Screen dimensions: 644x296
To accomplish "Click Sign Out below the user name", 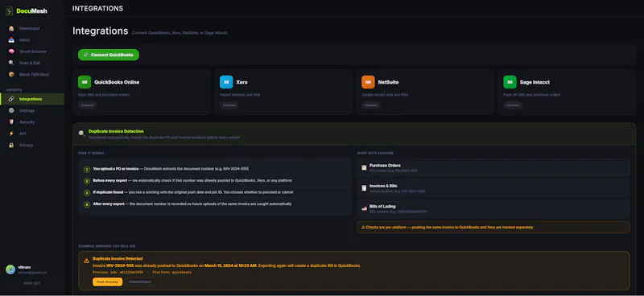I will click(31, 283).
